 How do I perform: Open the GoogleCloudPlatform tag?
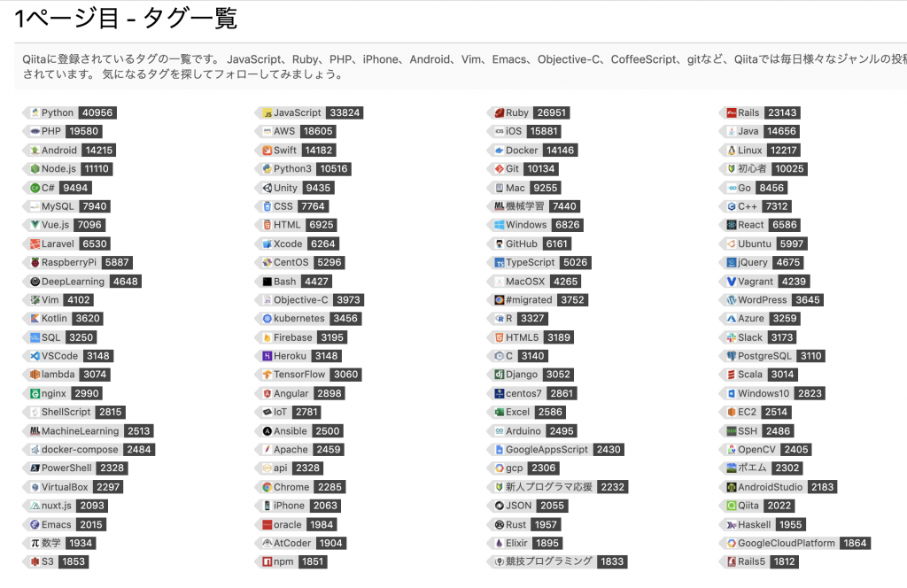click(786, 544)
